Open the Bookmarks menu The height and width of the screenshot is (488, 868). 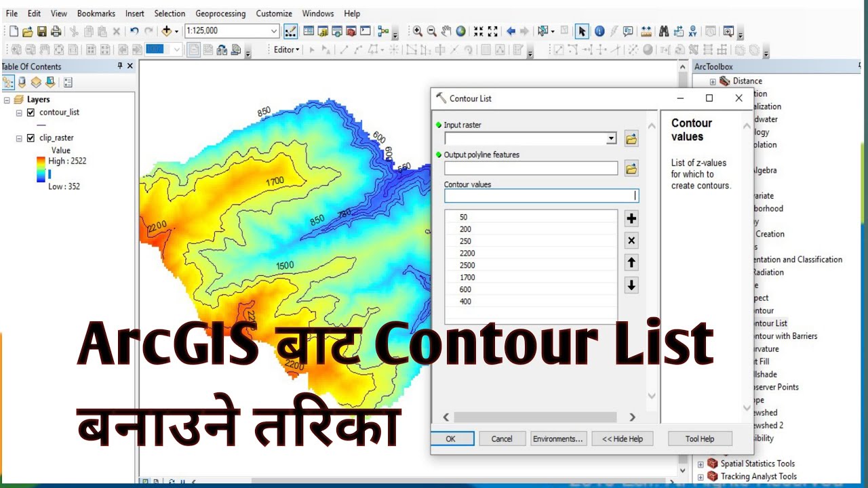pyautogui.click(x=96, y=14)
